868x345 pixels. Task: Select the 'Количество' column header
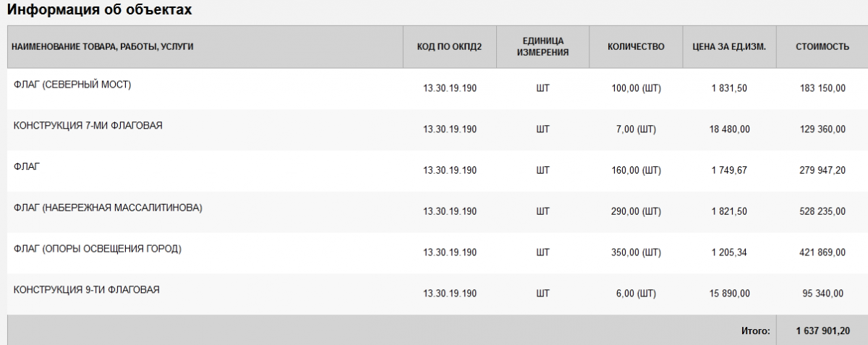[636, 47]
